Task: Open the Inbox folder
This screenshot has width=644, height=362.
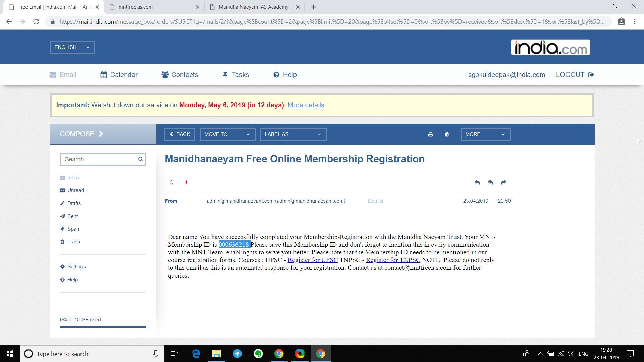Action: 70,178
